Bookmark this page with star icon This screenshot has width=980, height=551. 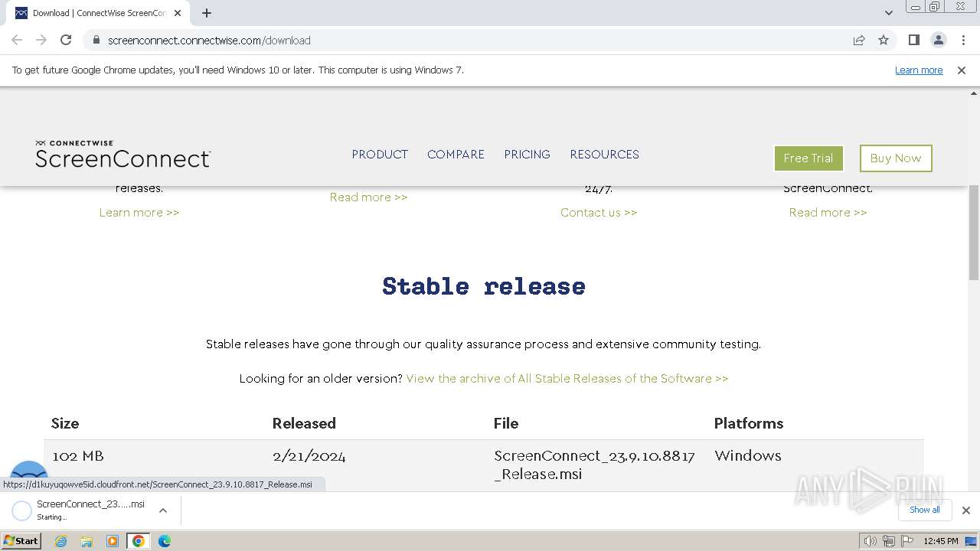(884, 40)
